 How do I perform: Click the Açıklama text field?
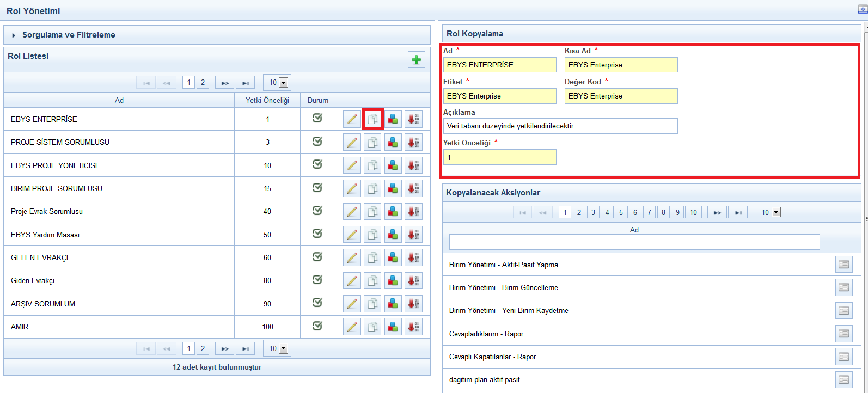[560, 126]
